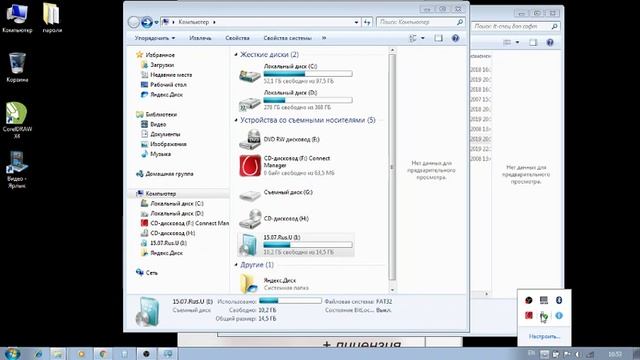Click the Forward navigation arrow in Explorer
This screenshot has height=360, width=640.
pos(147,22)
